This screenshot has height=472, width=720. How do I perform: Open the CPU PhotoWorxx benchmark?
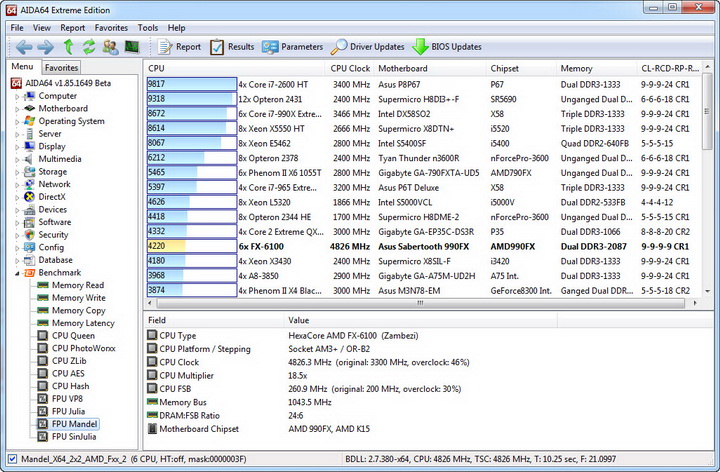pyautogui.click(x=84, y=348)
